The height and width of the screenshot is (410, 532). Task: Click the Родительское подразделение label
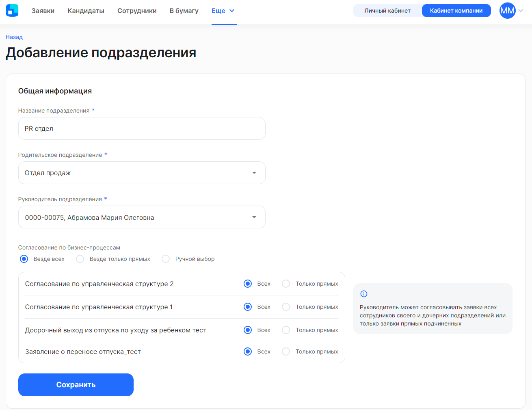click(x=60, y=155)
